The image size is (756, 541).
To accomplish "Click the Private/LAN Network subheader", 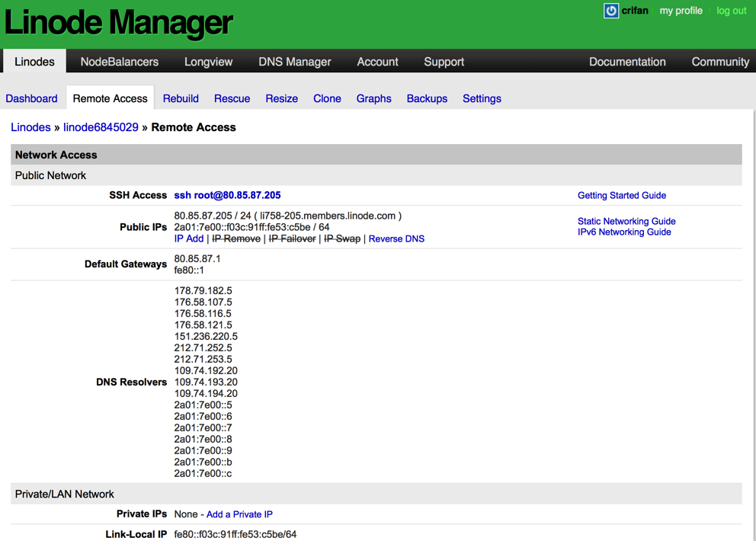I will (x=376, y=495).
